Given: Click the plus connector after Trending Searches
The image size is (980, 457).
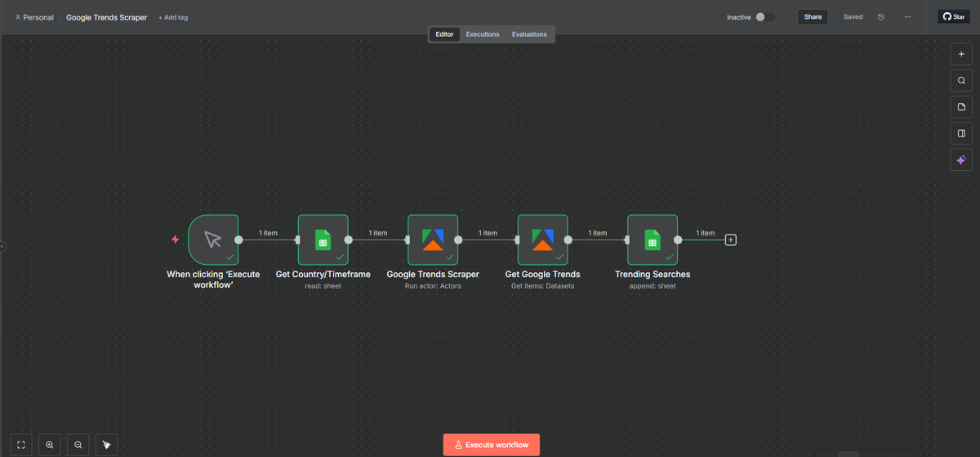Looking at the screenshot, I should point(731,240).
